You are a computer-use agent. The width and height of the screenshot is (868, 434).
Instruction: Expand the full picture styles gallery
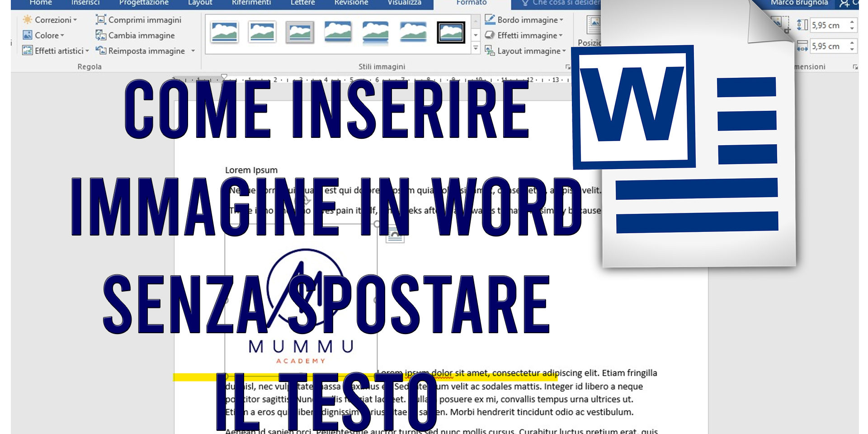tap(476, 47)
